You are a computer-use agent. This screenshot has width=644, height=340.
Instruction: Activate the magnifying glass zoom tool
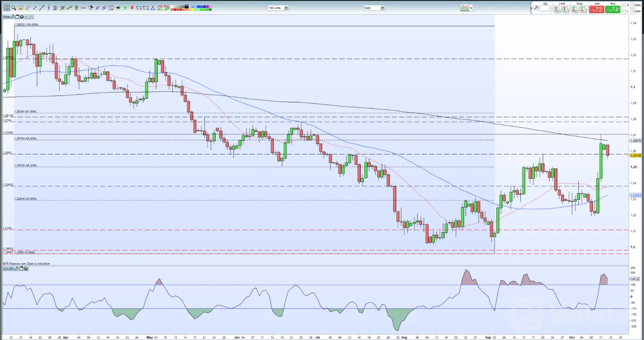[14, 8]
